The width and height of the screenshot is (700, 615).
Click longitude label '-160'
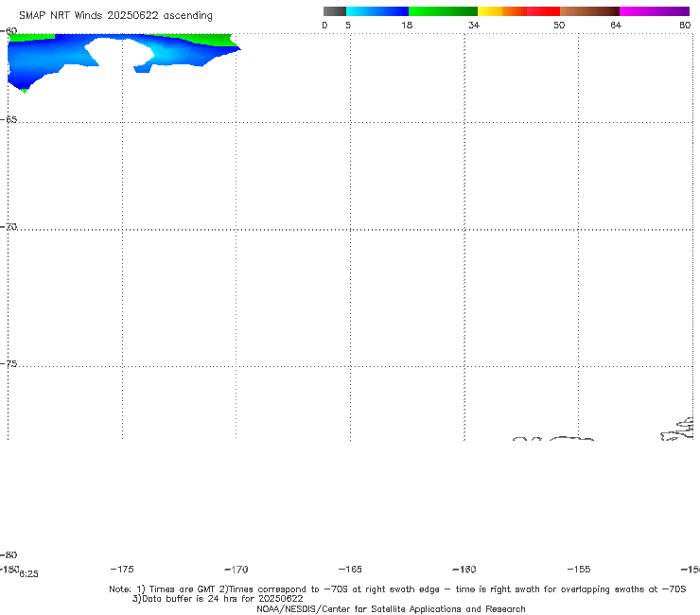[464, 570]
